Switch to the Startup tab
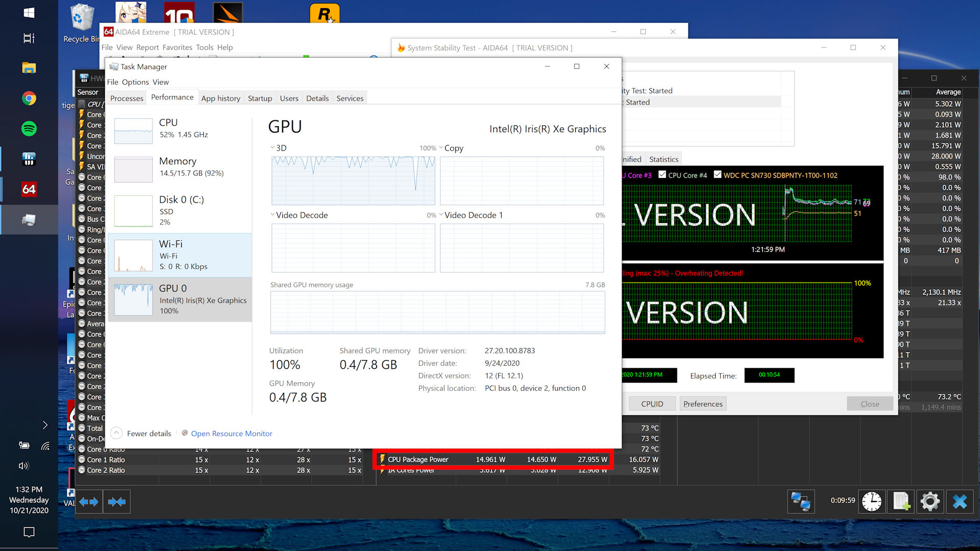Viewport: 980px width, 551px height. point(260,98)
